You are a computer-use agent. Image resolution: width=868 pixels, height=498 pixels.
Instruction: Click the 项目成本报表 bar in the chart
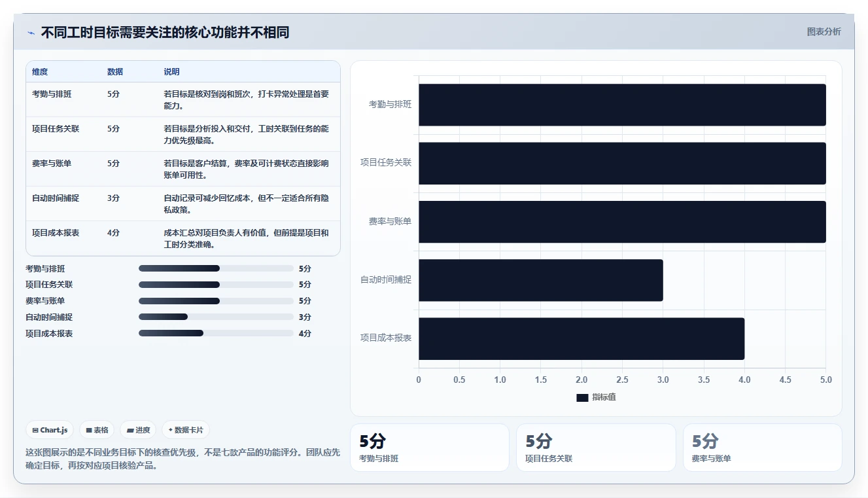pos(582,338)
